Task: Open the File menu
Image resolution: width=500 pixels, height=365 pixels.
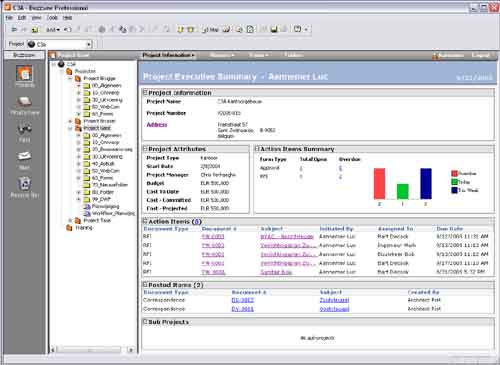Action: point(9,18)
